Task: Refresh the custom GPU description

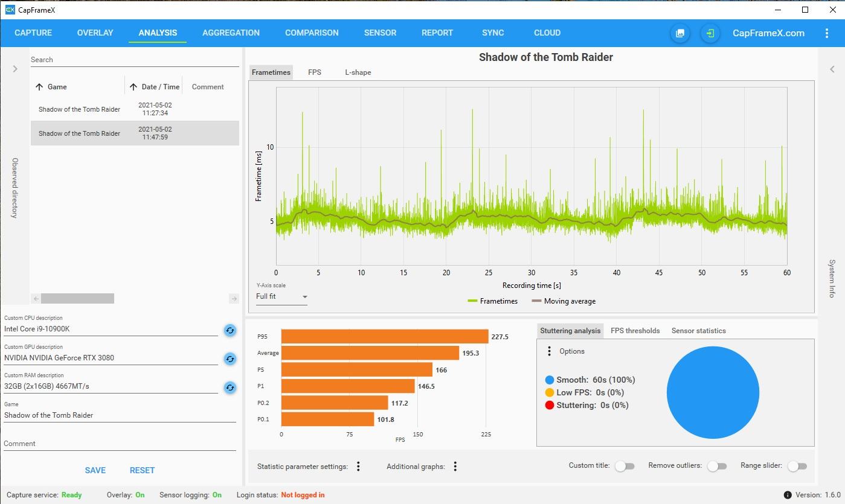Action: 230,359
